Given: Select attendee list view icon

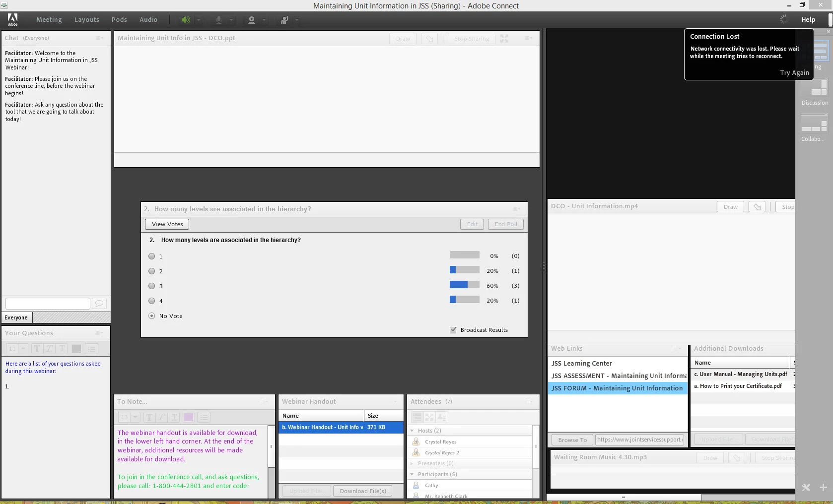Looking at the screenshot, I should coord(417,417).
